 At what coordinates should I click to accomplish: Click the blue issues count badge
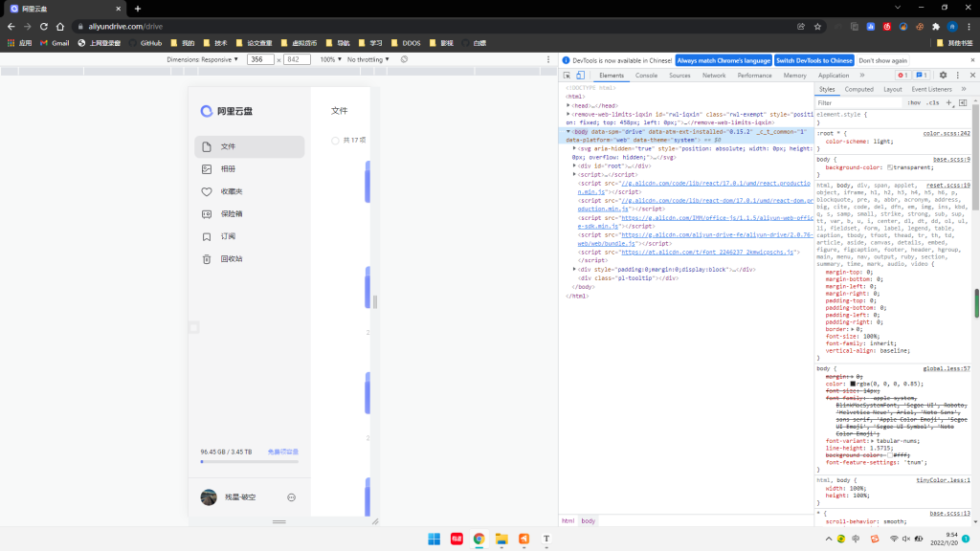click(x=922, y=75)
